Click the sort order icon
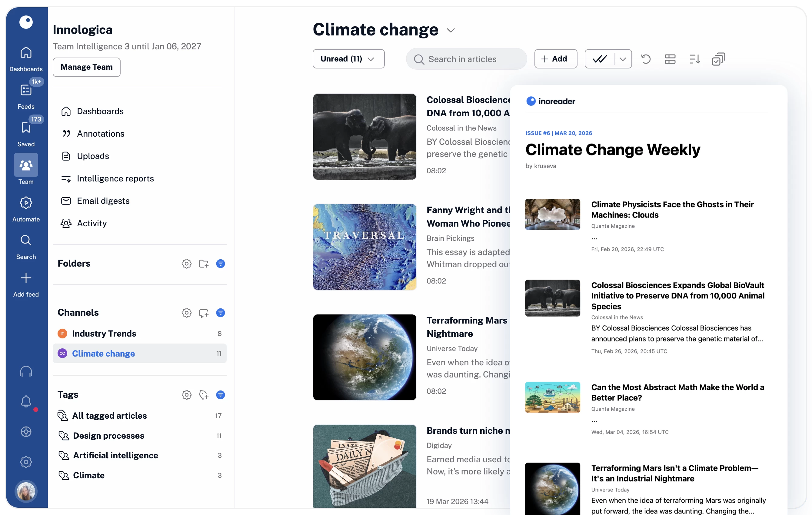Screen dimensions: 812x515 tap(694, 59)
